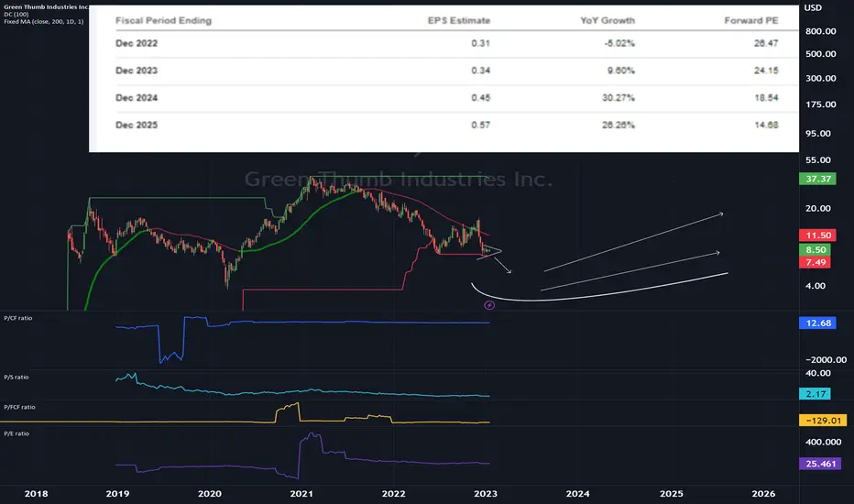This screenshot has width=854, height=504.
Task: Click the 0.31 EPS estimate cell
Action: click(480, 43)
